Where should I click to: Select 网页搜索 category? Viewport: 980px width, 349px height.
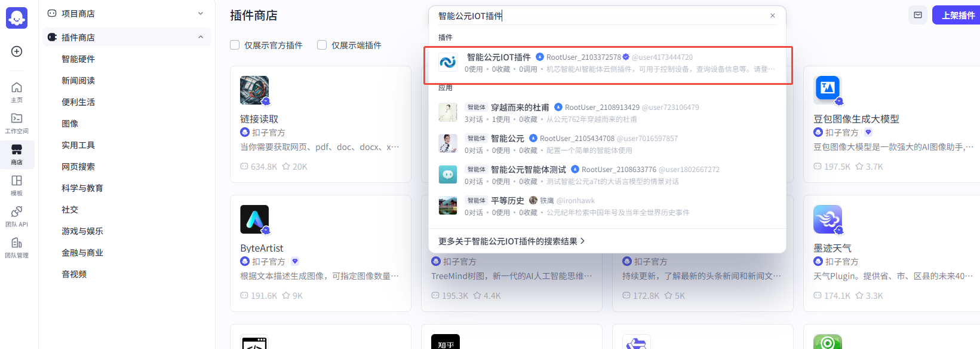[78, 166]
